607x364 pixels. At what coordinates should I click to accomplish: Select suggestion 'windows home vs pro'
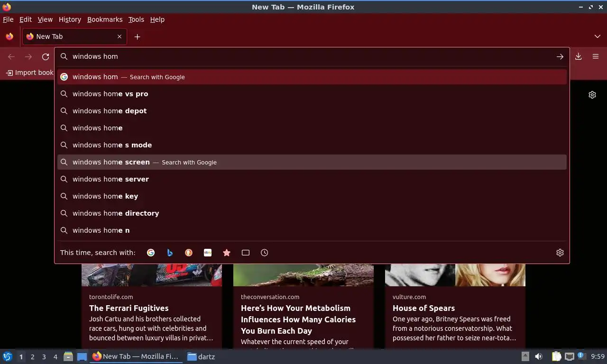coord(312,94)
